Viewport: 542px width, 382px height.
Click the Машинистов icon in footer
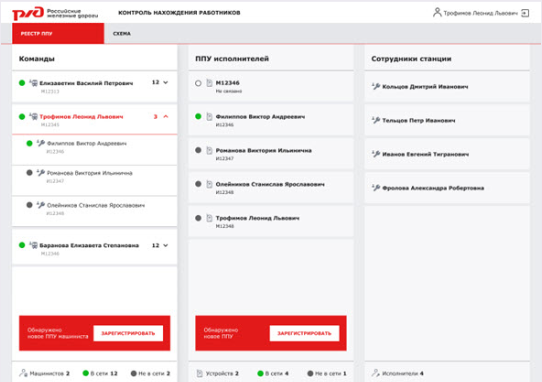coord(23,373)
